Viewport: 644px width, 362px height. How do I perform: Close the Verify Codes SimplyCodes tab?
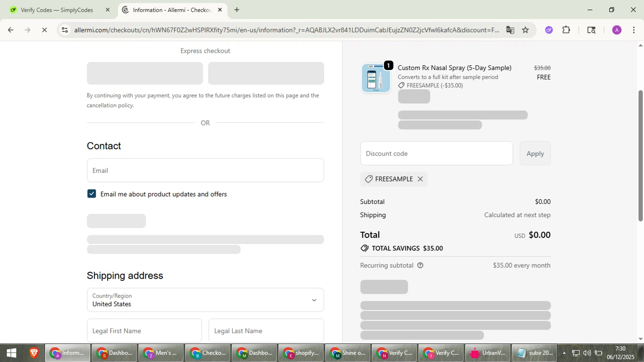tap(108, 10)
